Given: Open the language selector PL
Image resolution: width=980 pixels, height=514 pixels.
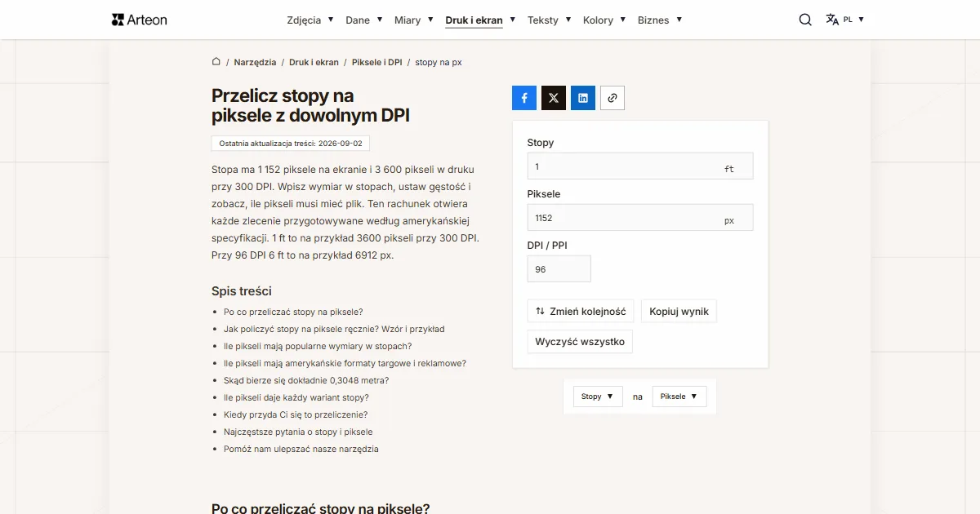Looking at the screenshot, I should (844, 20).
